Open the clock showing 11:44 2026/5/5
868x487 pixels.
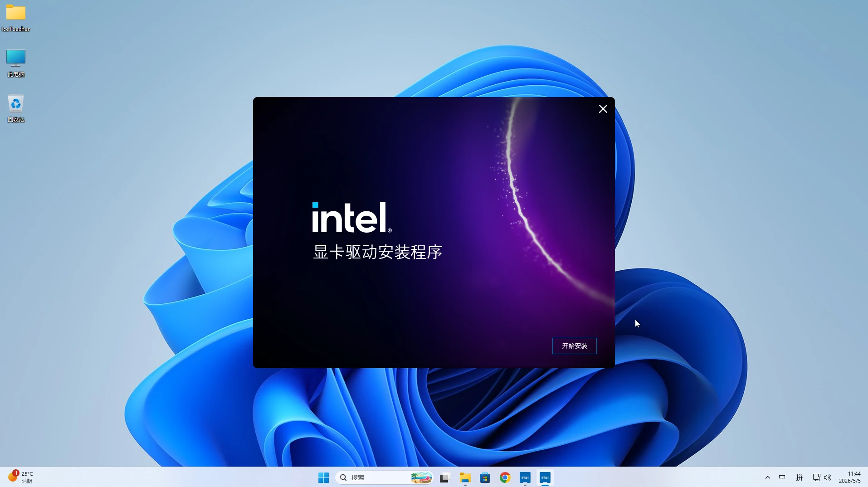(849, 477)
